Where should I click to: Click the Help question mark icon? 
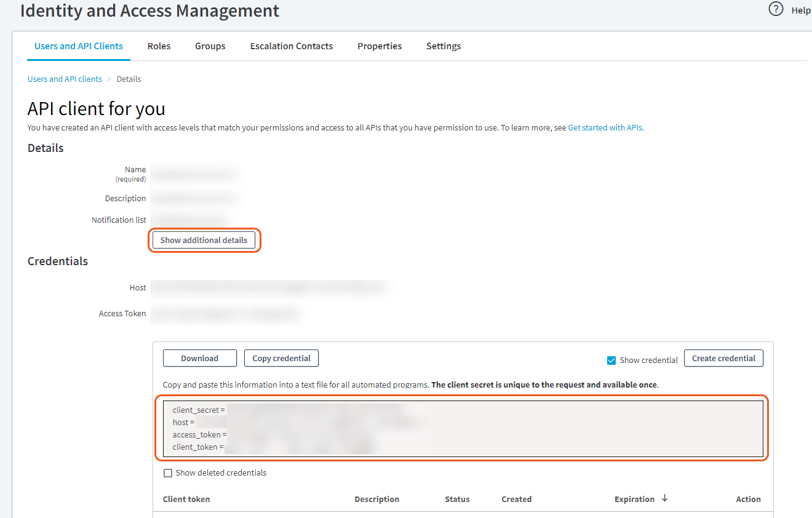[x=776, y=10]
